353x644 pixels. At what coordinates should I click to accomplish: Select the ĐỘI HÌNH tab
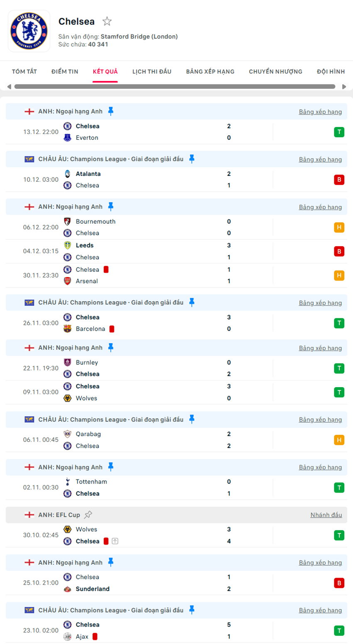pyautogui.click(x=331, y=71)
